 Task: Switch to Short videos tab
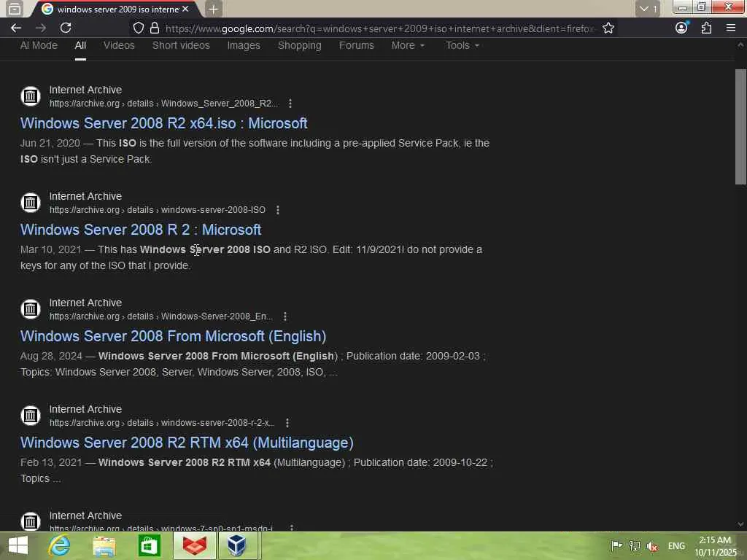click(181, 45)
